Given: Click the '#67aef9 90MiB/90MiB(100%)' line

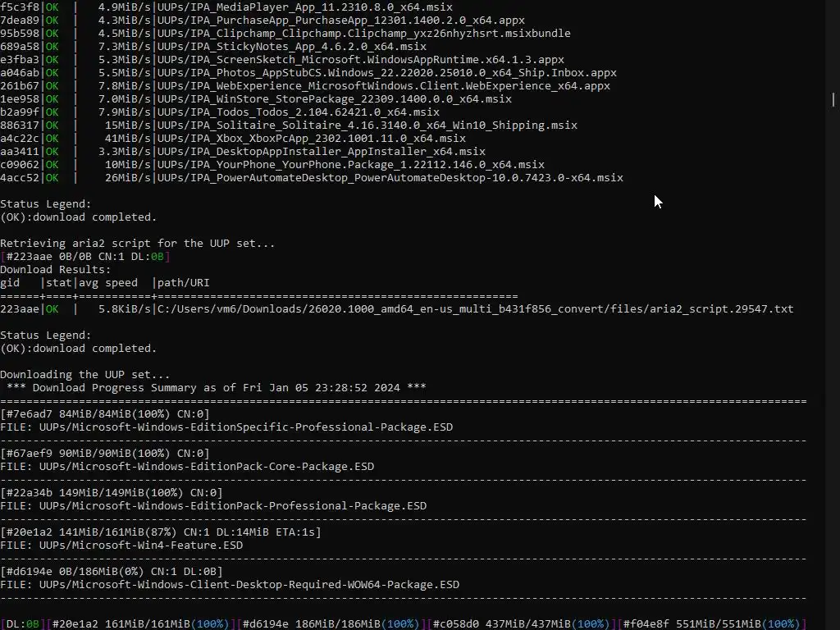Looking at the screenshot, I should (x=105, y=453).
